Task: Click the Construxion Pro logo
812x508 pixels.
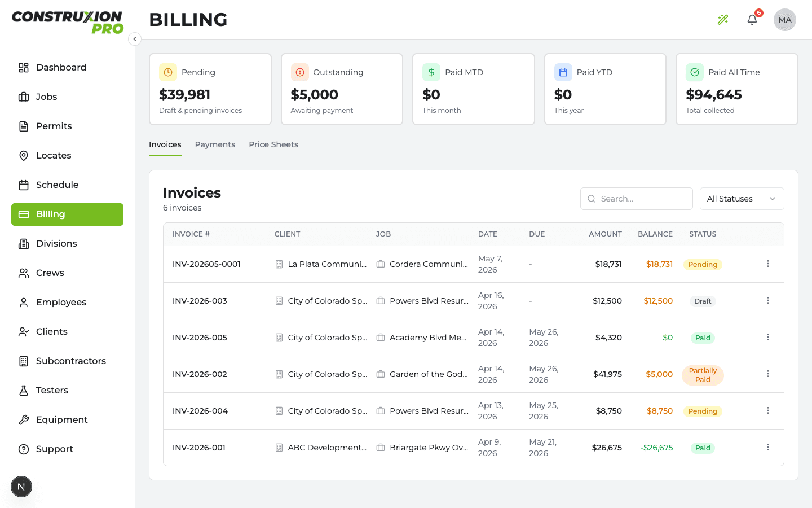Action: (68, 23)
